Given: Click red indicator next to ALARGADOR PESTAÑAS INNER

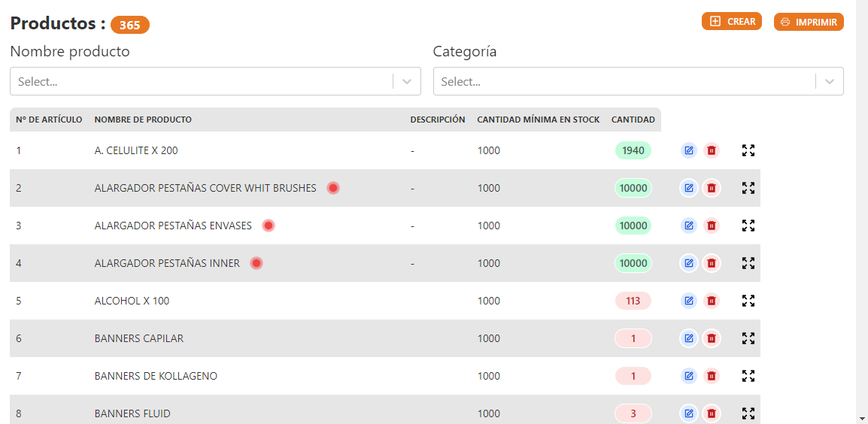Looking at the screenshot, I should [x=256, y=263].
